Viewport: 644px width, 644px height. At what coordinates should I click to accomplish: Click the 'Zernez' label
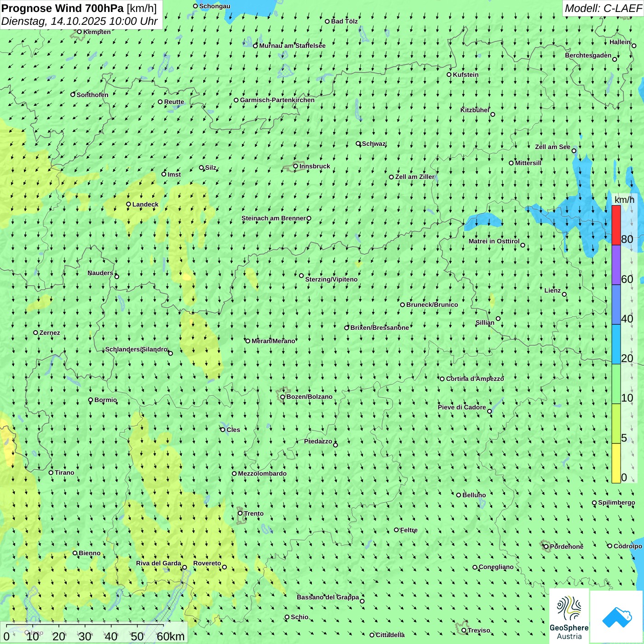pos(50,333)
